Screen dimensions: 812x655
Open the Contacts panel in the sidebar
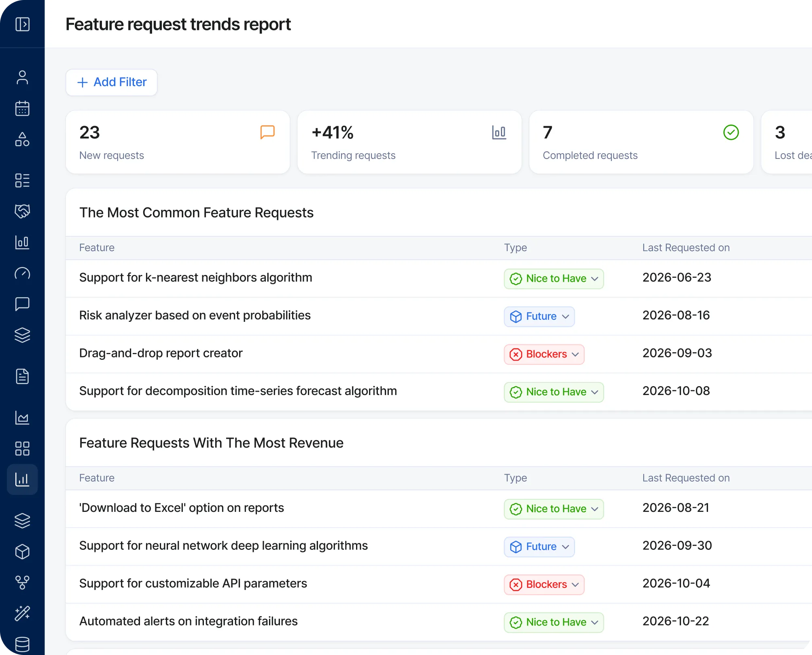pyautogui.click(x=23, y=78)
